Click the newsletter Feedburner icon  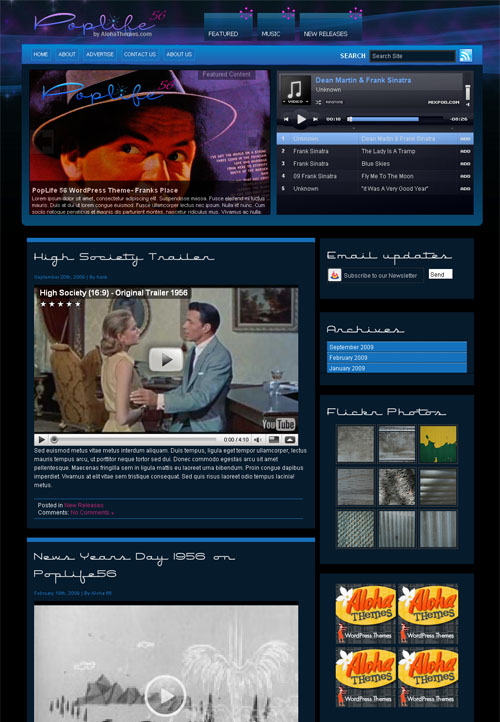point(335,275)
